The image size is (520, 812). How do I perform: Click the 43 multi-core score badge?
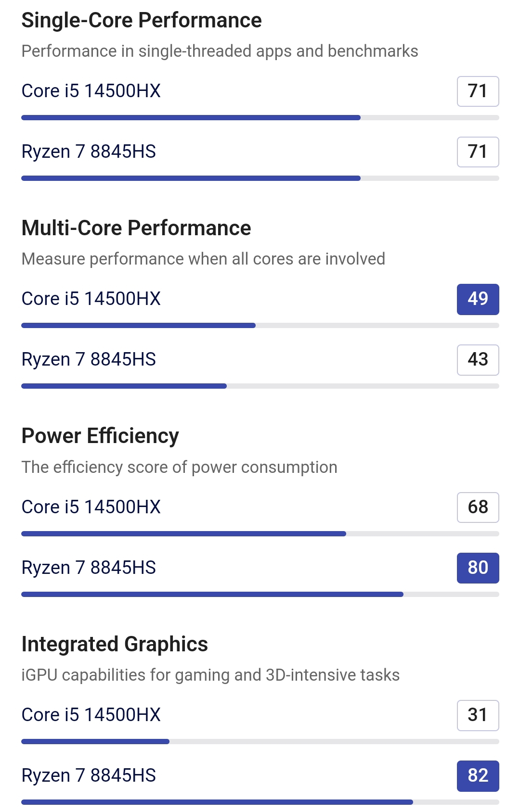478,360
